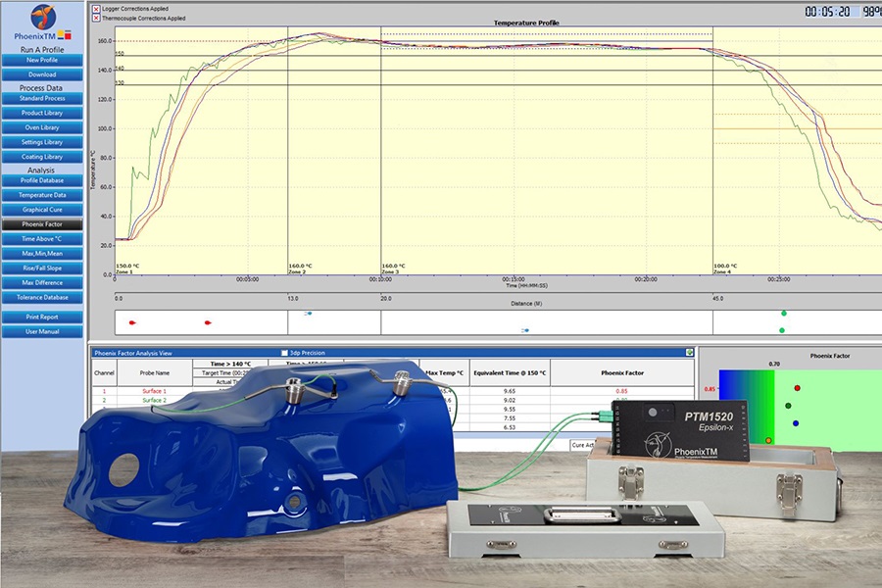Select the blue probe marker in Zone 3
The width and height of the screenshot is (882, 588).
(525, 330)
